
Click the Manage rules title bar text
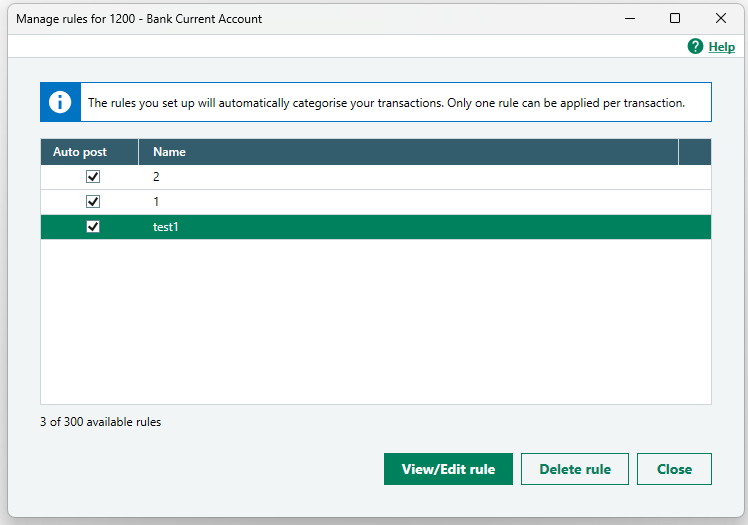click(139, 18)
